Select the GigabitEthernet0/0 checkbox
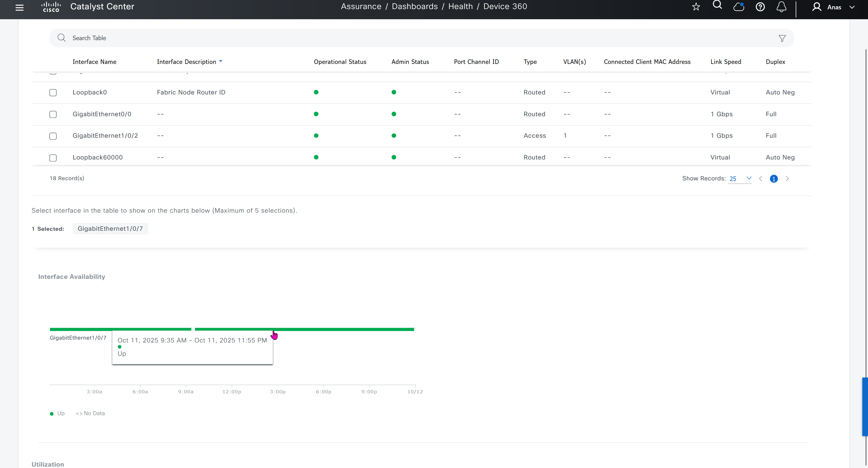Image resolution: width=868 pixels, height=468 pixels. [53, 114]
